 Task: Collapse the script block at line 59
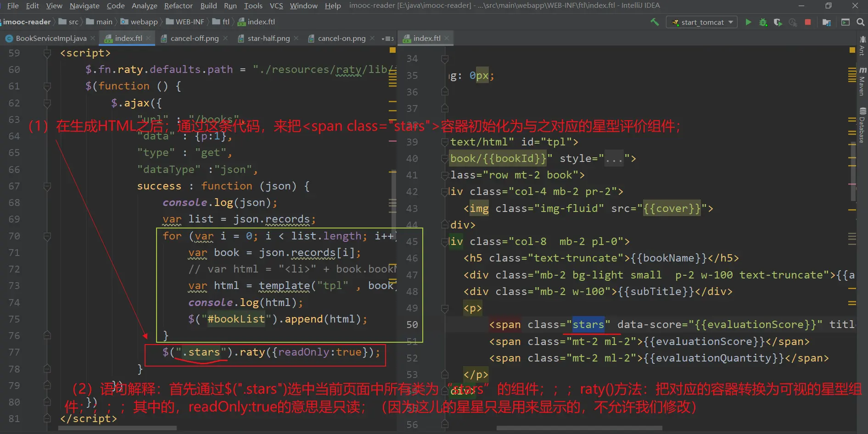pyautogui.click(x=47, y=53)
